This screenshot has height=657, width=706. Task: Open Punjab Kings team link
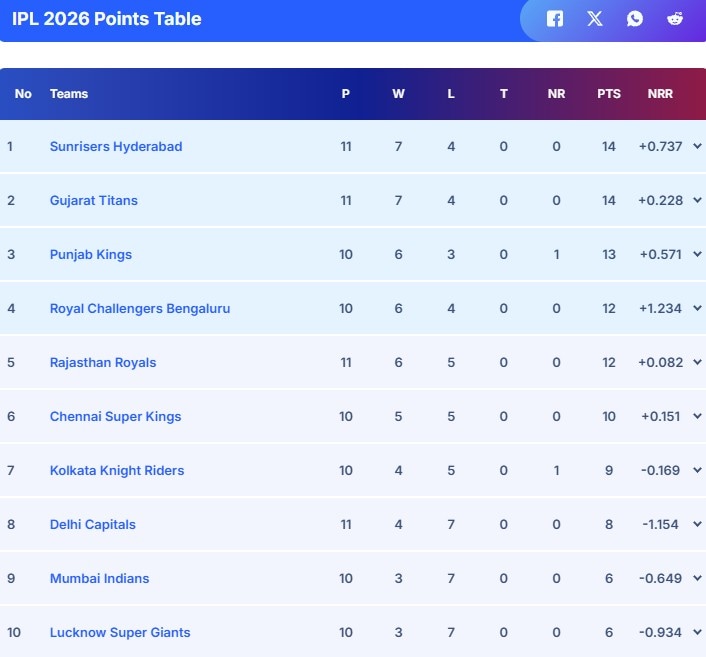[x=91, y=255]
